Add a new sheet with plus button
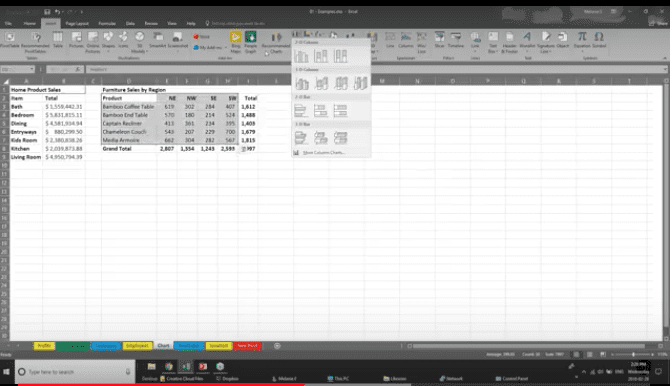The width and height of the screenshot is (672, 386). tap(277, 346)
